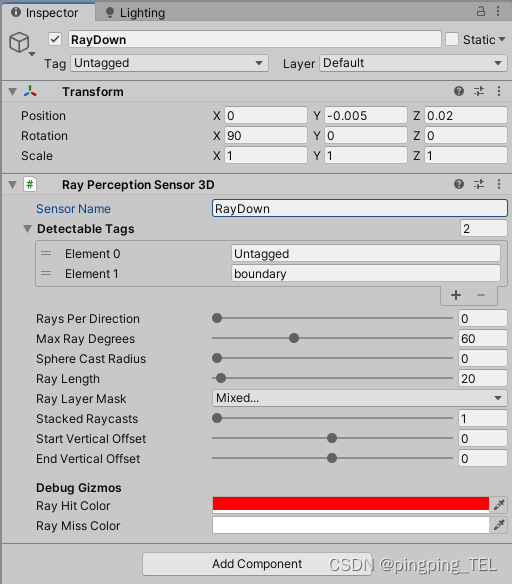
Task: Click the Sensor Name label
Action: click(x=73, y=209)
